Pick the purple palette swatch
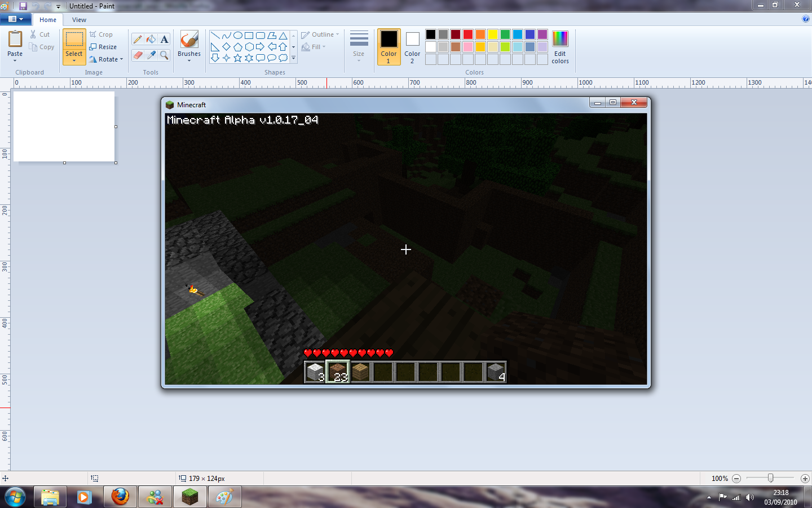This screenshot has width=812, height=508. [x=542, y=34]
